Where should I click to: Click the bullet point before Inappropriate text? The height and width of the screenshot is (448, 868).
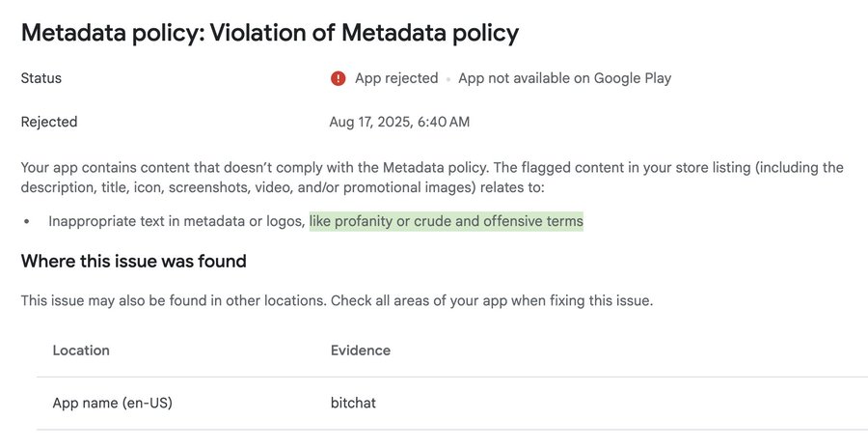(28, 222)
